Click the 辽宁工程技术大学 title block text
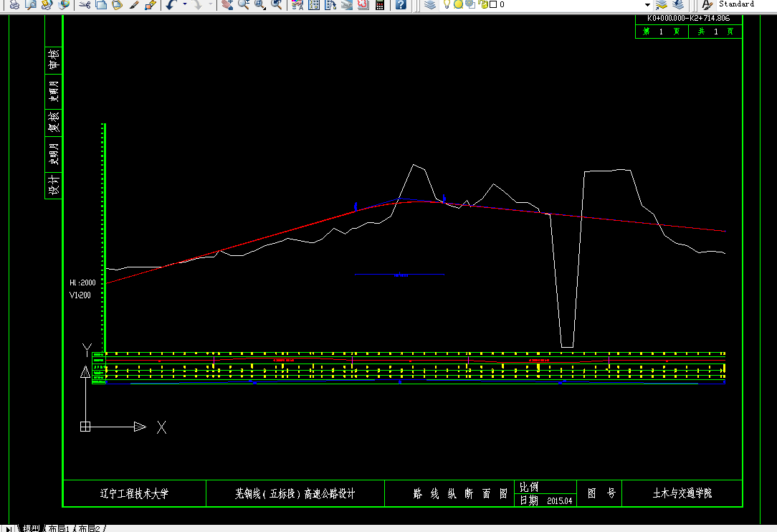This screenshot has width=777, height=532. click(x=134, y=494)
